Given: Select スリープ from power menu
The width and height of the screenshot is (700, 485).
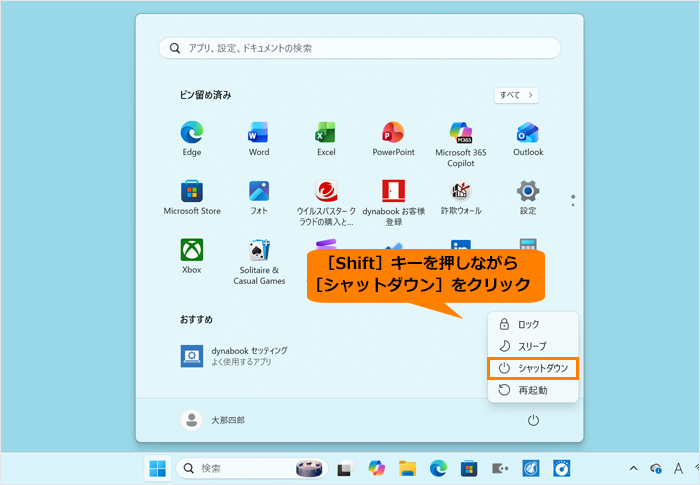Looking at the screenshot, I should tap(533, 346).
